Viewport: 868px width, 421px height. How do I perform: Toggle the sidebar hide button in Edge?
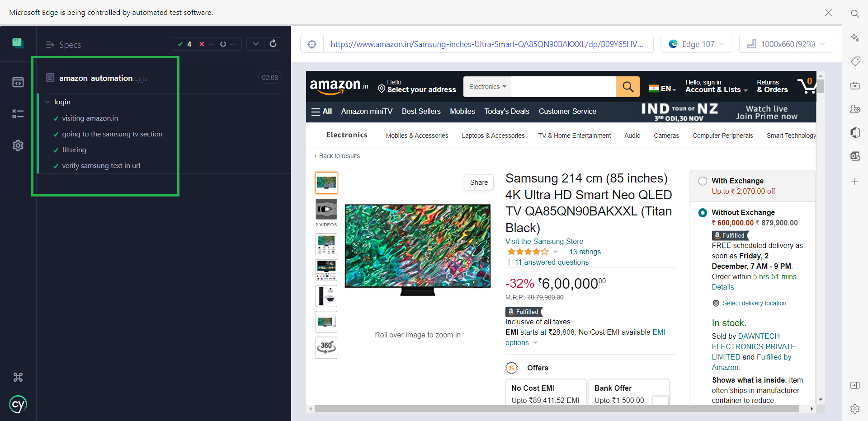click(x=855, y=385)
